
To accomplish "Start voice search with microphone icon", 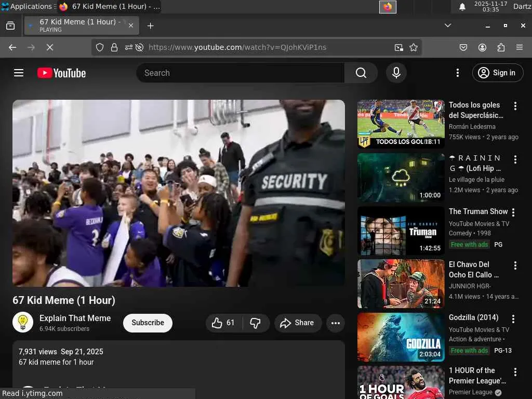I will click(x=396, y=73).
